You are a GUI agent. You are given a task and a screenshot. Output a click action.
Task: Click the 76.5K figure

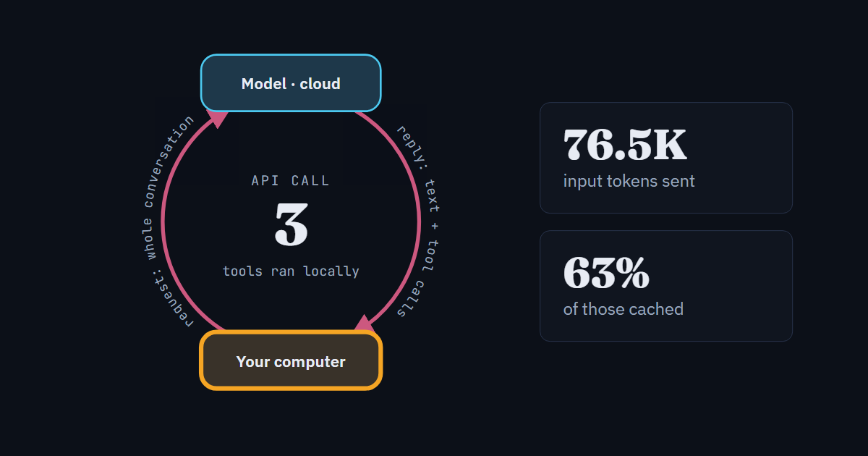pos(625,145)
